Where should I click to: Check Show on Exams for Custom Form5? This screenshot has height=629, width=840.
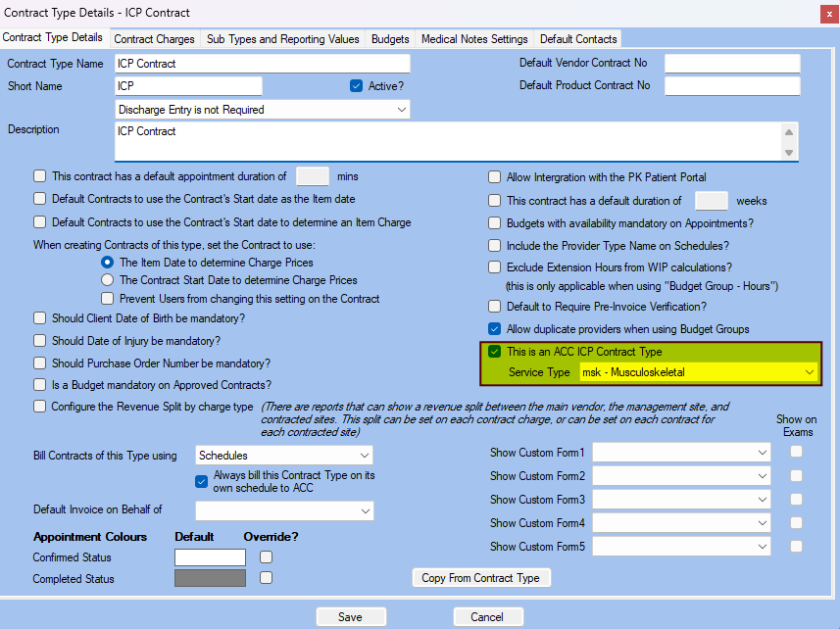(797, 546)
